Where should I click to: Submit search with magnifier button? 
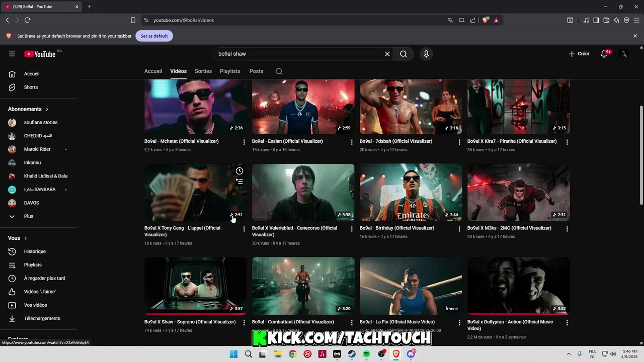[x=404, y=54]
